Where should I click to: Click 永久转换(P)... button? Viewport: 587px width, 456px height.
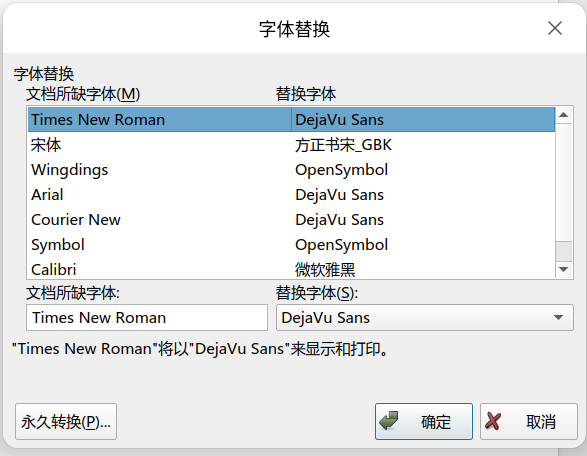[x=66, y=422]
